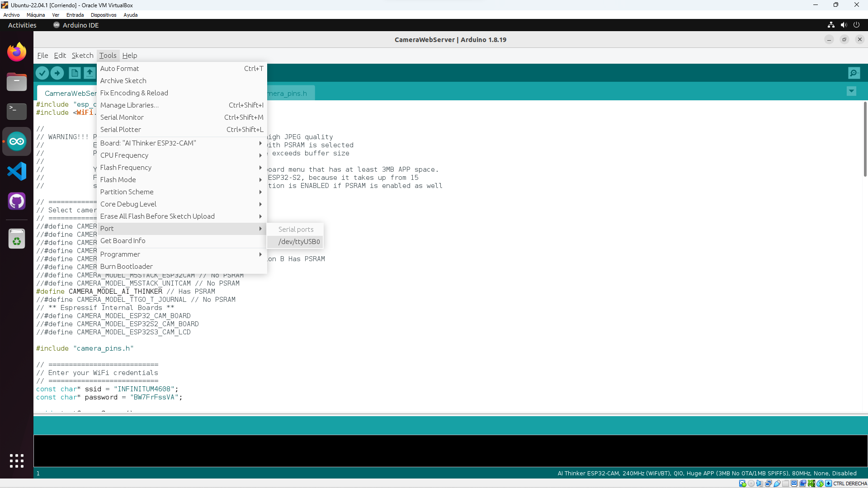Viewport: 868px width, 488px height.
Task: Choose Manage Libraries from Tools menu
Action: point(129,105)
